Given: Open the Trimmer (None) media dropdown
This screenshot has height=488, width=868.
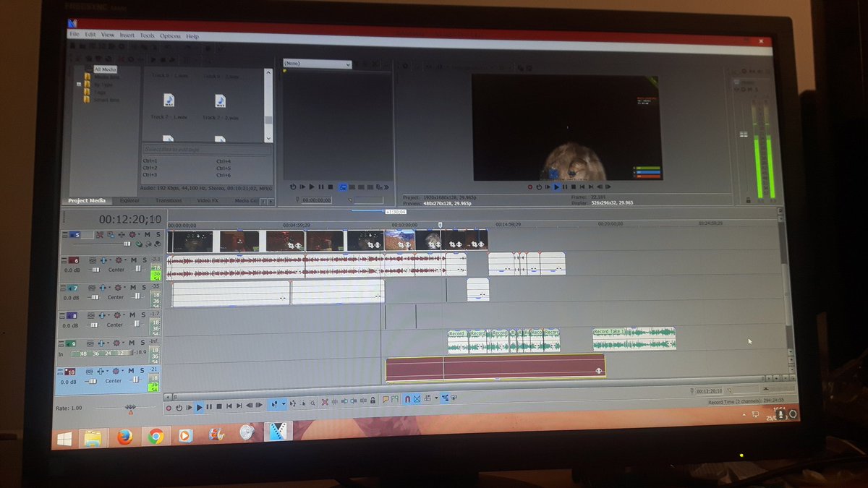Looking at the screenshot, I should click(318, 64).
